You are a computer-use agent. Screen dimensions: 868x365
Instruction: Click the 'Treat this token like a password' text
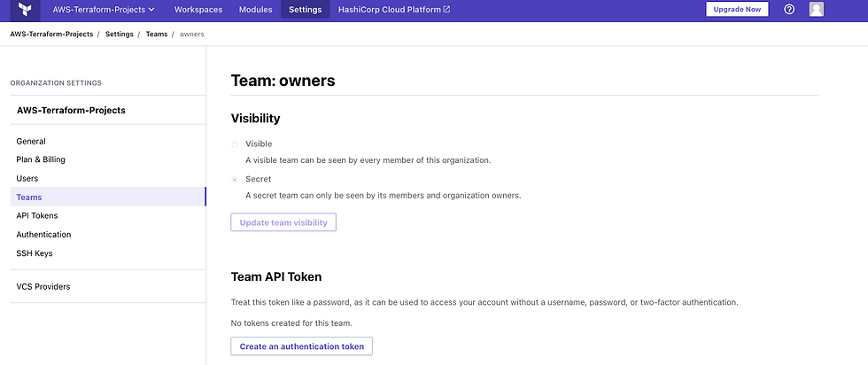(x=484, y=303)
